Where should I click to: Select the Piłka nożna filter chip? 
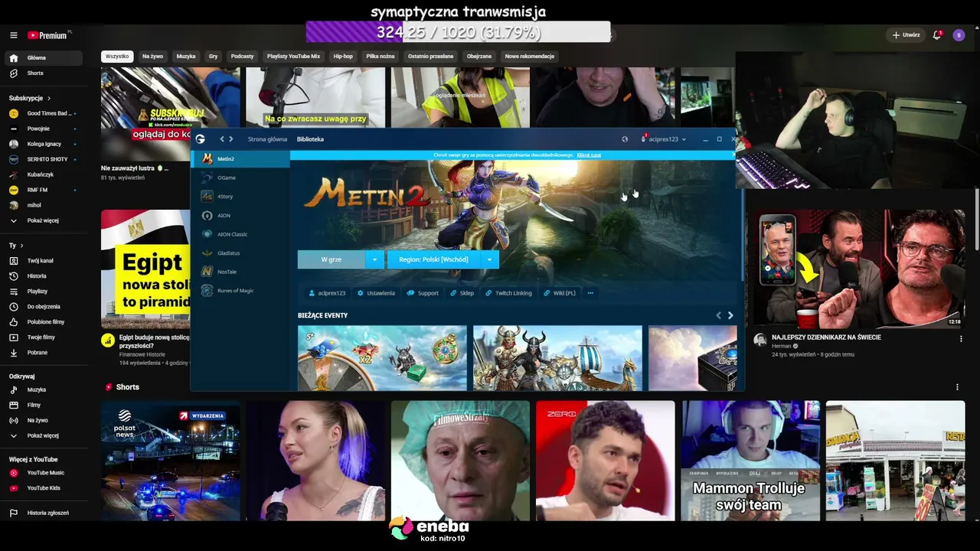coord(381,57)
